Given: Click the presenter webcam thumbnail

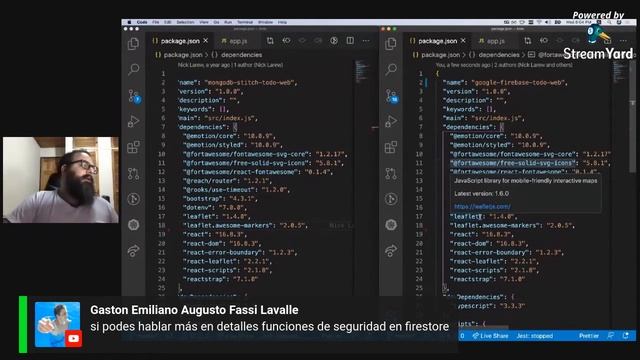Looking at the screenshot, I should tap(61, 180).
